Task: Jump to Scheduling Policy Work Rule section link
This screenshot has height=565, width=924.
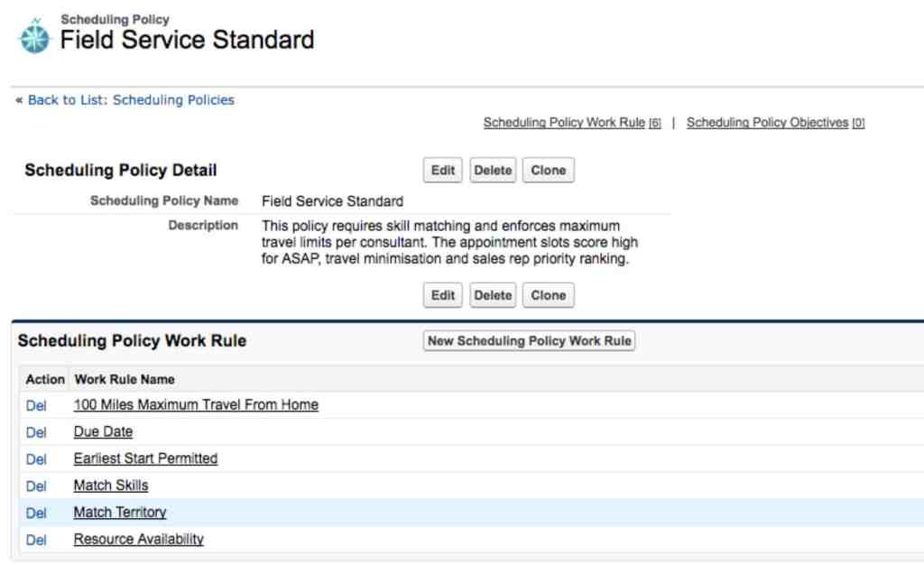Action: click(x=564, y=123)
